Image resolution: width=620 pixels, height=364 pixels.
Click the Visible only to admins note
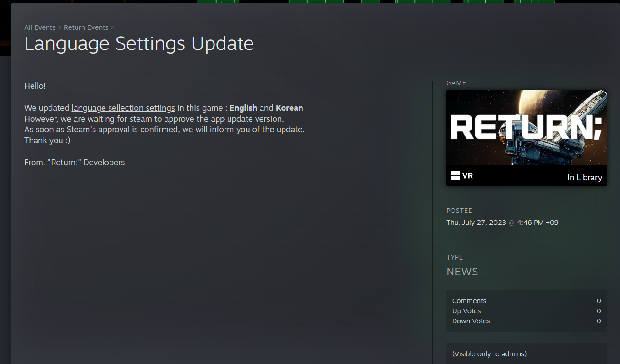click(489, 354)
